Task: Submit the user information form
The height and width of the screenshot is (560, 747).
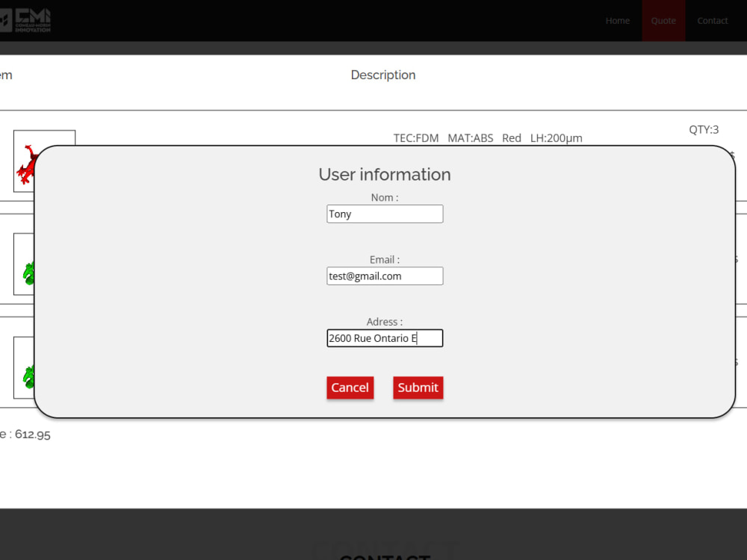Action: 418,388
